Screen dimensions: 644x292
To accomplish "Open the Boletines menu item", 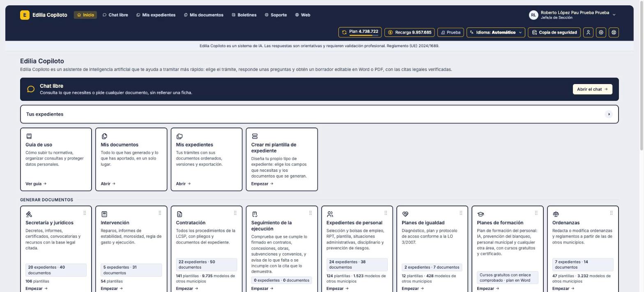I will [x=244, y=15].
